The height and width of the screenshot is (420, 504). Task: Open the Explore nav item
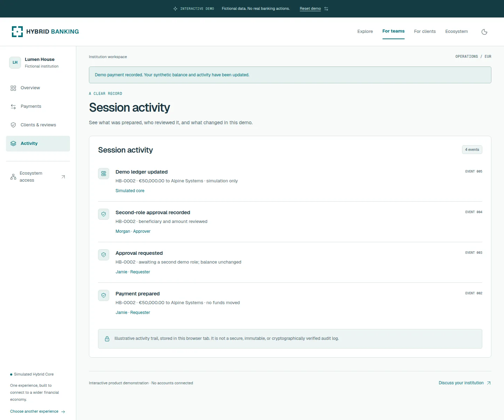(365, 31)
